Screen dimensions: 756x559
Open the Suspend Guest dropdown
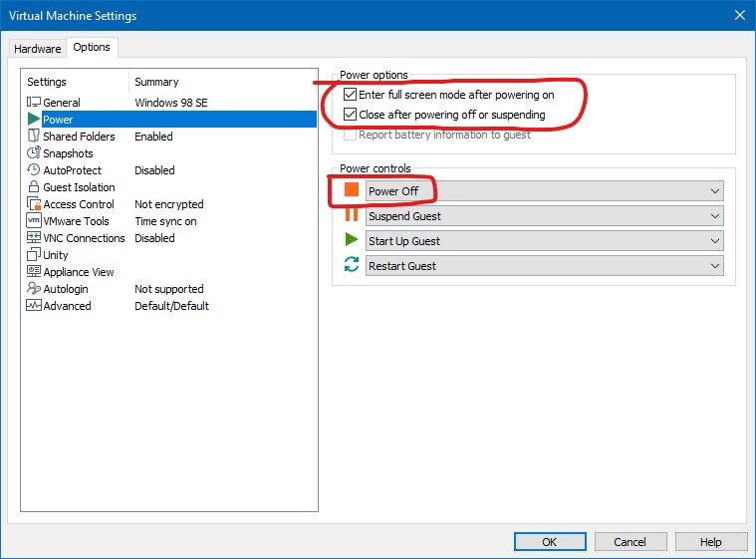pos(544,216)
